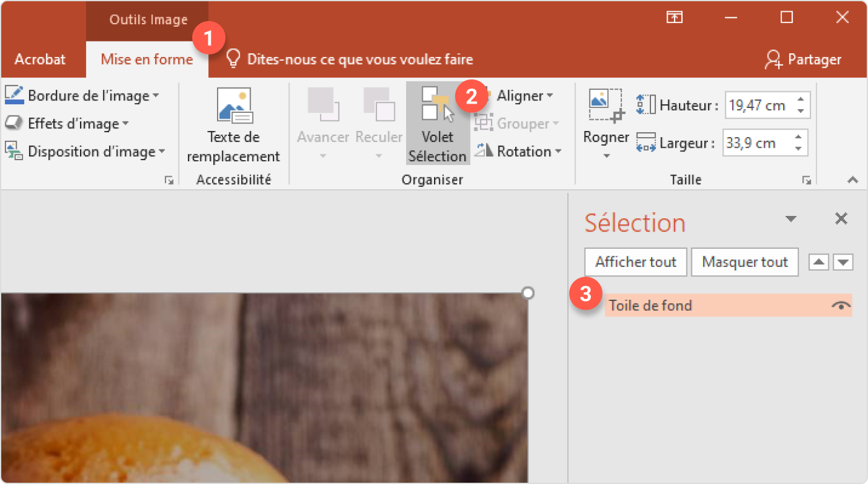Click the Rotation tool

[x=518, y=151]
